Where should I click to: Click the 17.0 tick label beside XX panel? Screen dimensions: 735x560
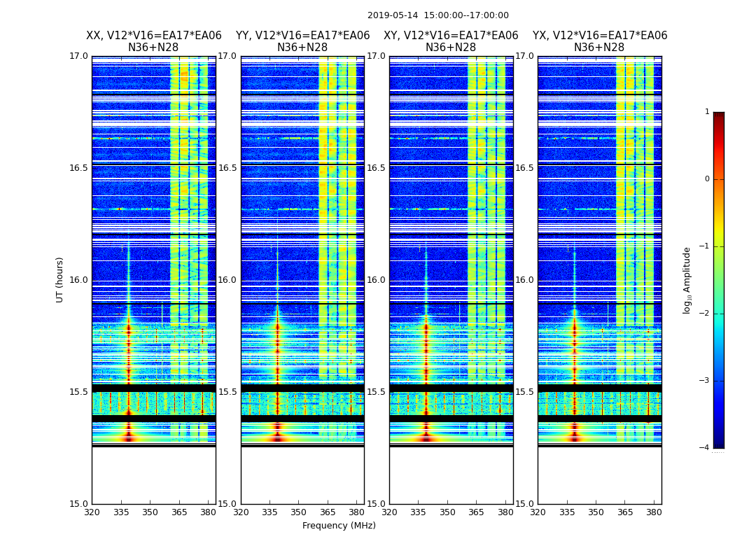pos(79,56)
